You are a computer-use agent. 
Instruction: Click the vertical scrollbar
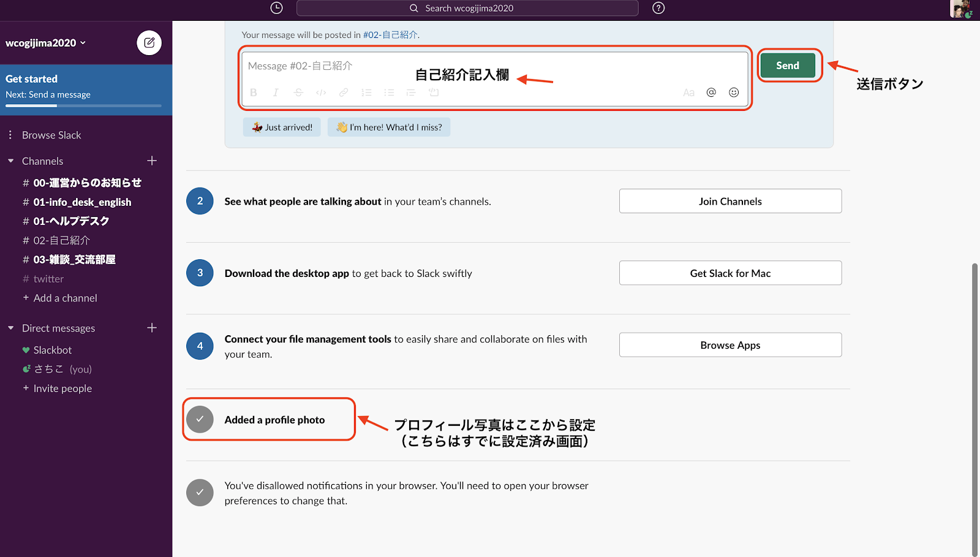click(x=974, y=409)
